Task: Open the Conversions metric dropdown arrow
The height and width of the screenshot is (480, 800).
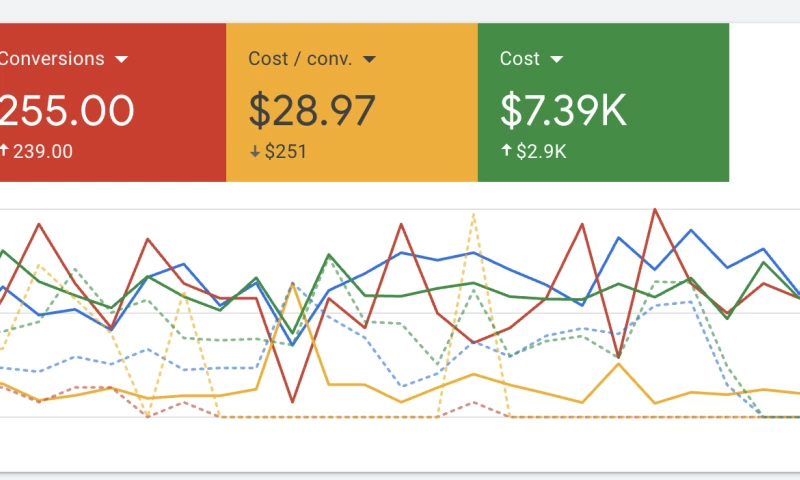Action: [x=121, y=60]
